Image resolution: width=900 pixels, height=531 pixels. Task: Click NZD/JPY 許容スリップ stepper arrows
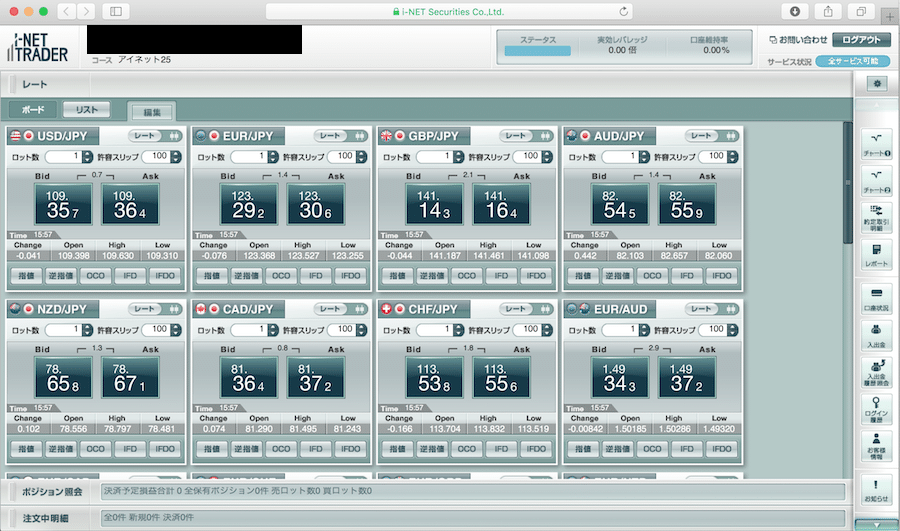point(176,330)
